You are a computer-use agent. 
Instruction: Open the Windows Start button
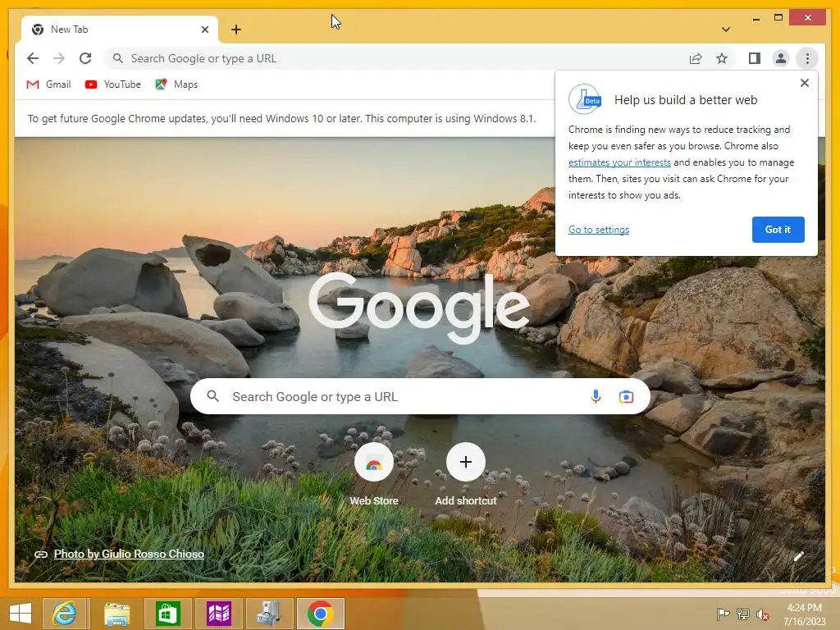point(21,614)
